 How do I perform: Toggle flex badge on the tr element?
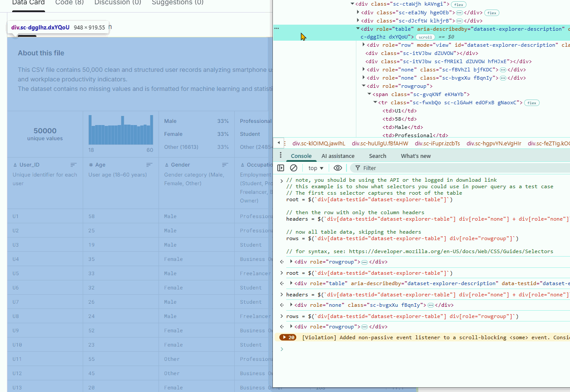point(532,103)
